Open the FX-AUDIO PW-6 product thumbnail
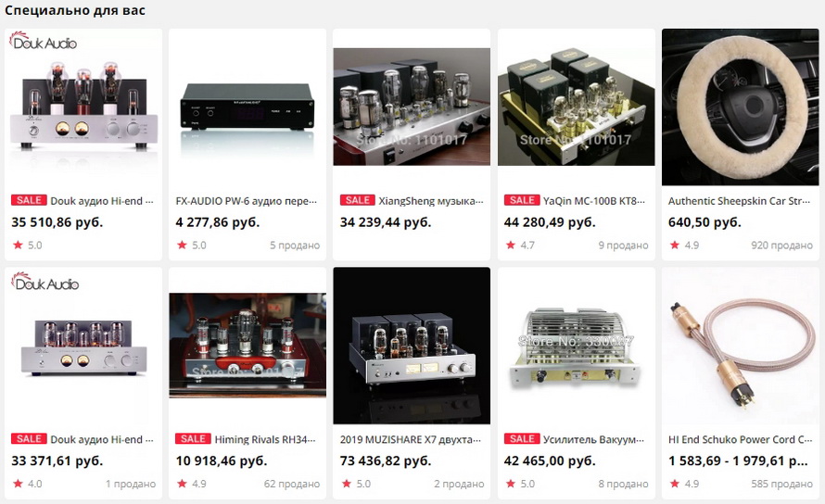Screen dimensions: 825x504 pos(247,107)
